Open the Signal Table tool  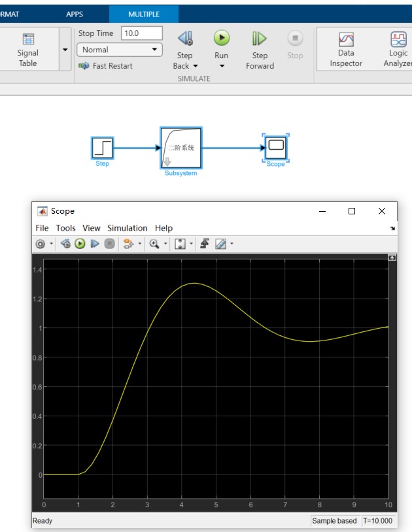[x=28, y=50]
